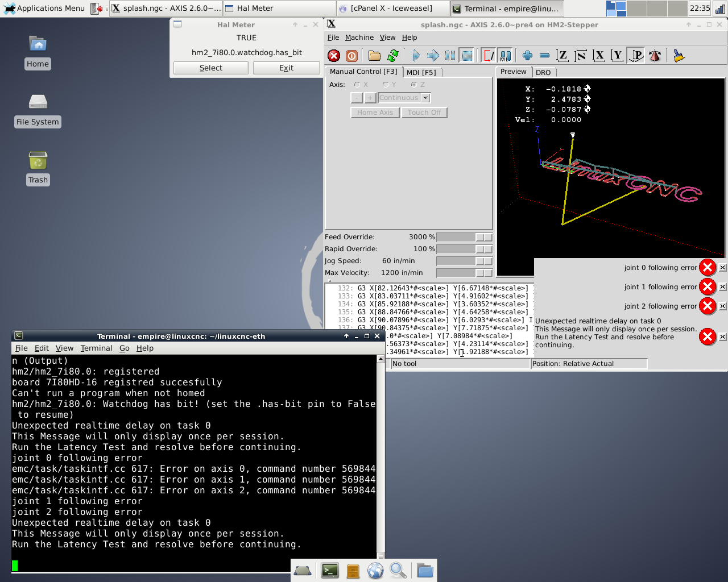Screen dimensions: 728x582
Task: Open Terminal menu in Terminal window
Action: 96,348
